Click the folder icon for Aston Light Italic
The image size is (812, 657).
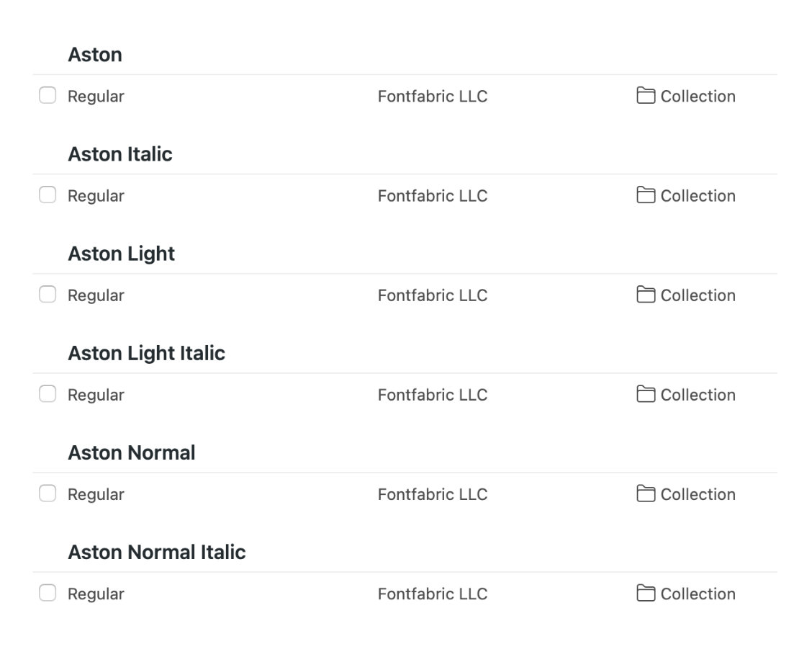point(646,394)
